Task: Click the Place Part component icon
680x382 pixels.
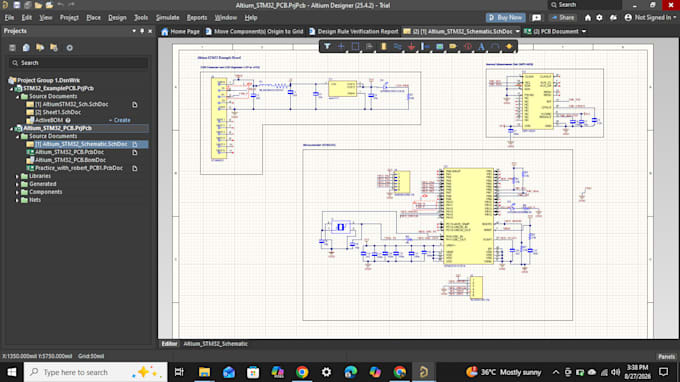Action: click(383, 46)
